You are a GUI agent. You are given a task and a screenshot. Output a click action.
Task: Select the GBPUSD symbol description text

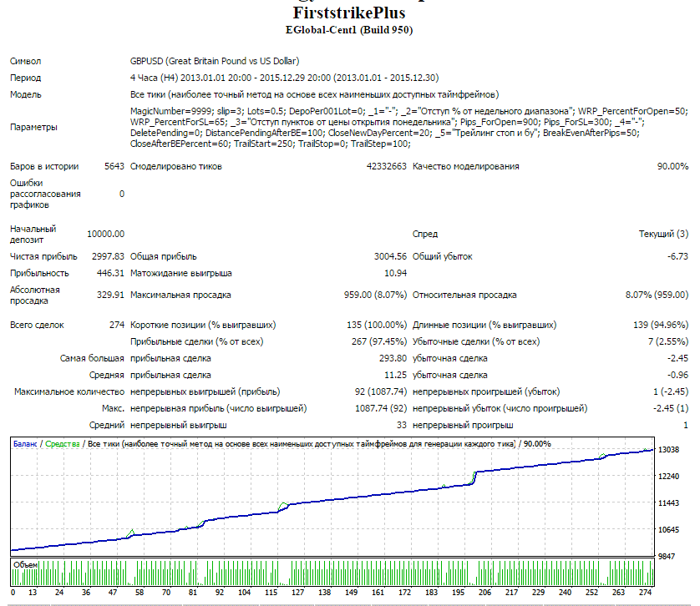point(215,61)
